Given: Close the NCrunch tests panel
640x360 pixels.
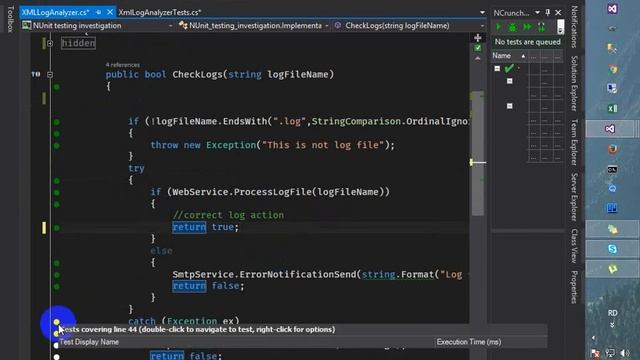Looking at the screenshot, I should [x=558, y=13].
